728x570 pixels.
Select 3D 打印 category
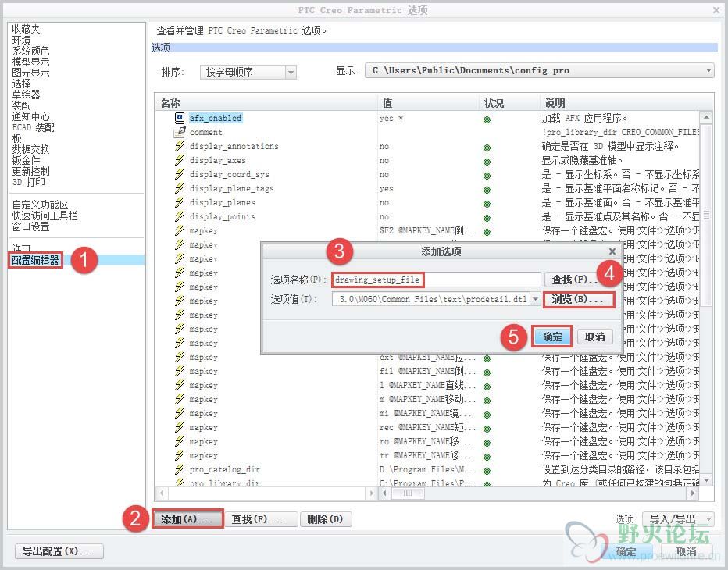click(x=28, y=182)
